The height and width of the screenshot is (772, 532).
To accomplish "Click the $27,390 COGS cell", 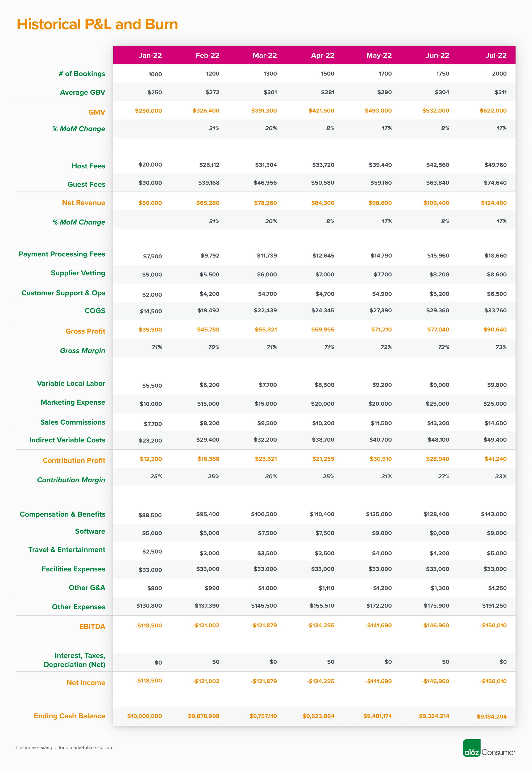I will tap(381, 310).
